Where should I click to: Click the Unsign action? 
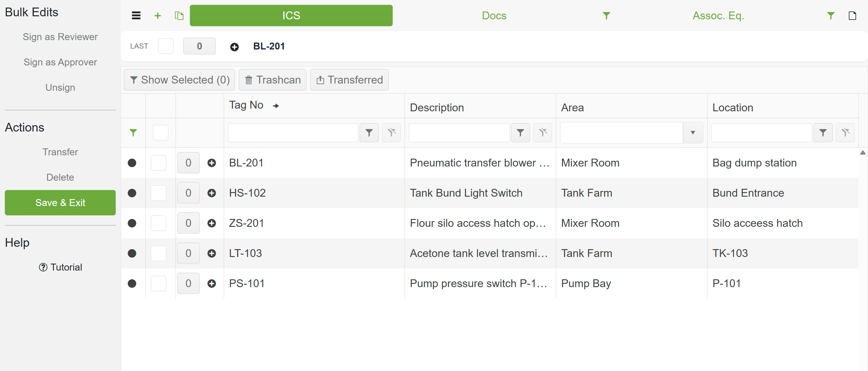coord(60,87)
